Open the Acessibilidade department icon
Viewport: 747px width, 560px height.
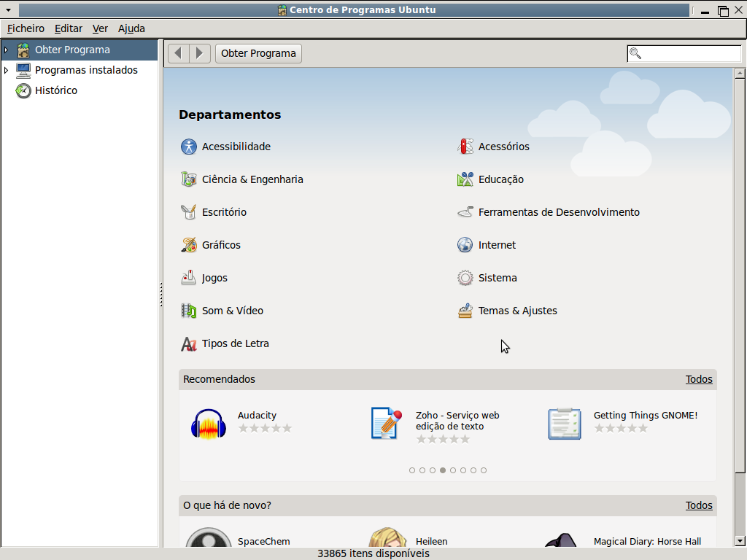[x=189, y=147]
